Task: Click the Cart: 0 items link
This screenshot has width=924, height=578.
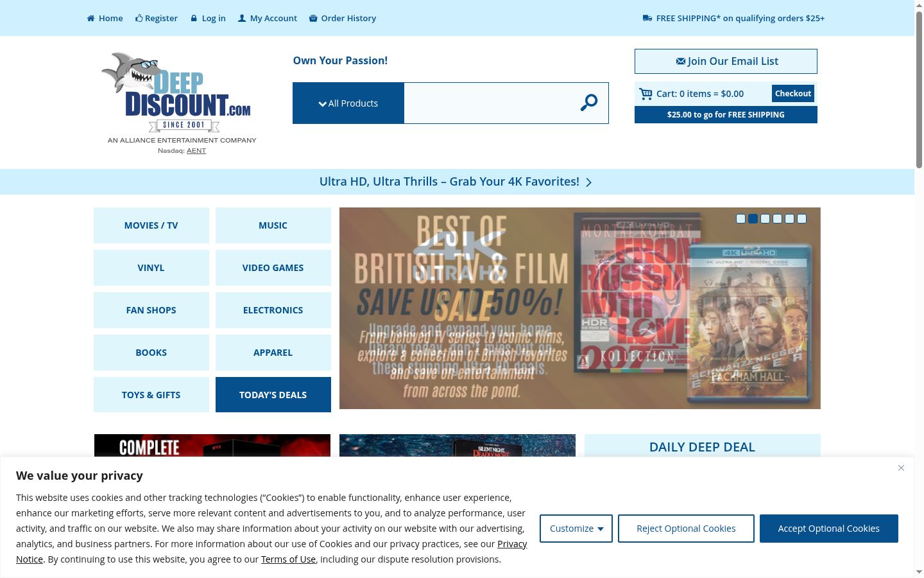Action: click(x=700, y=94)
